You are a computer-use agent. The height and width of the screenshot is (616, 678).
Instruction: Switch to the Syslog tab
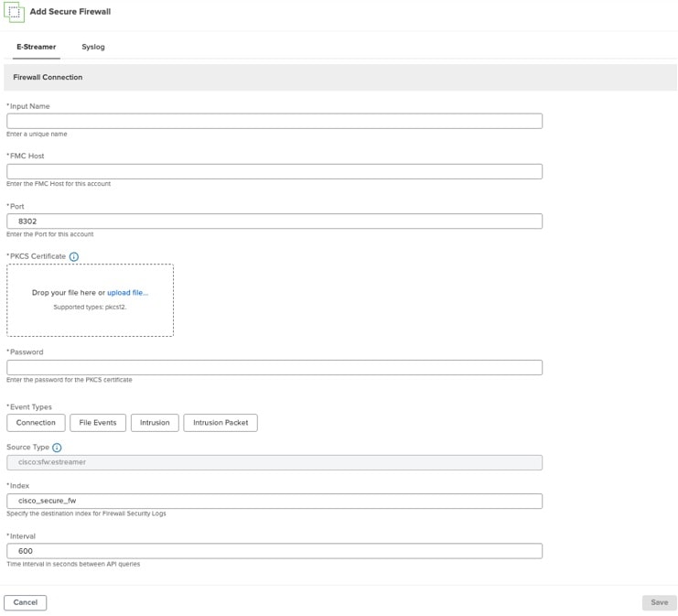93,46
